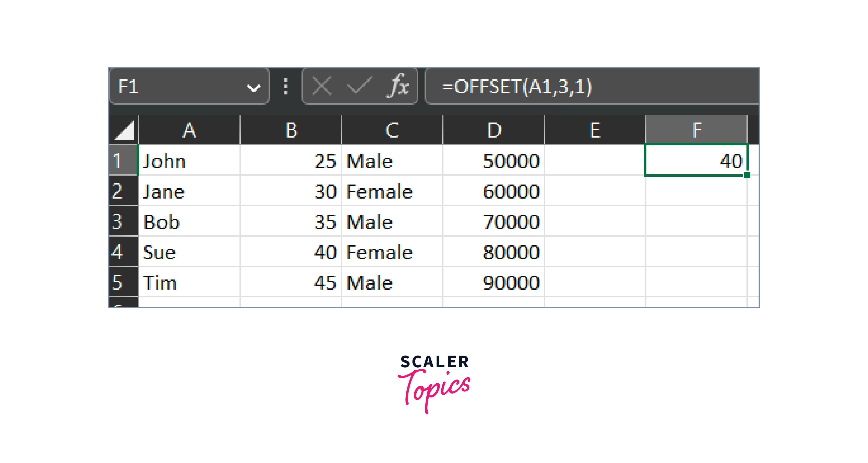Click the fill handle of cell F1
The width and height of the screenshot is (868, 463).
[747, 175]
